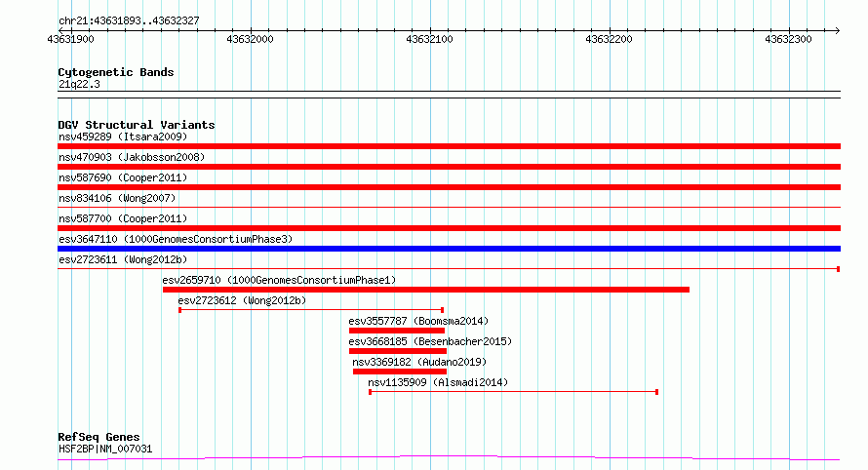
Task: Click the nsv1135909 (Alsmadi2014) label
Action: 438,382
